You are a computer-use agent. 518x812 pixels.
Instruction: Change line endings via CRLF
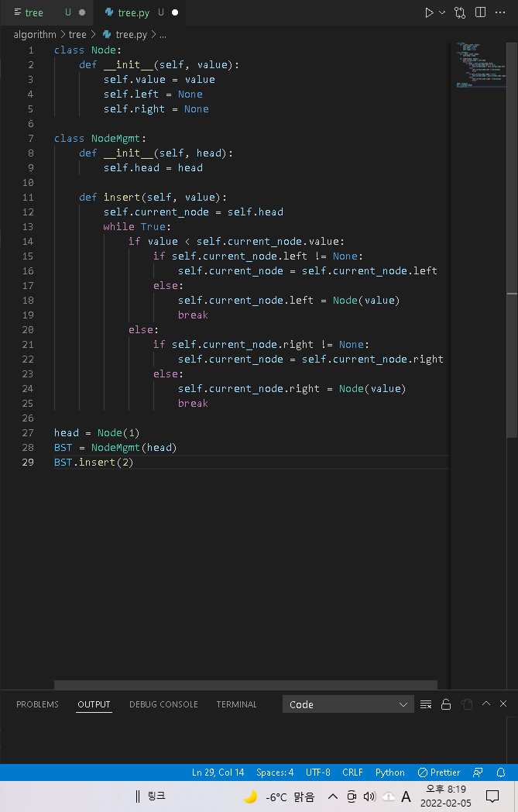[x=352, y=772]
